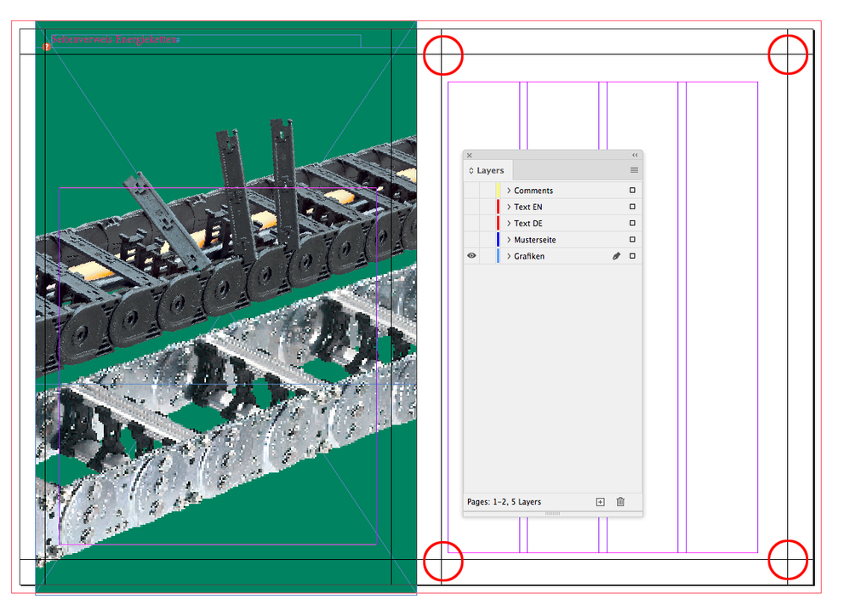The height and width of the screenshot is (616, 850).
Task: Select the Text EN layer name
Action: tap(528, 207)
